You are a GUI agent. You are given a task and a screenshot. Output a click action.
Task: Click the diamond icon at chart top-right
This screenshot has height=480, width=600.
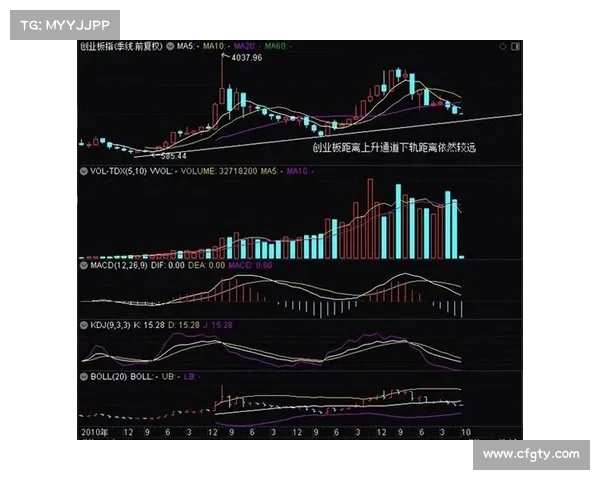[x=503, y=46]
